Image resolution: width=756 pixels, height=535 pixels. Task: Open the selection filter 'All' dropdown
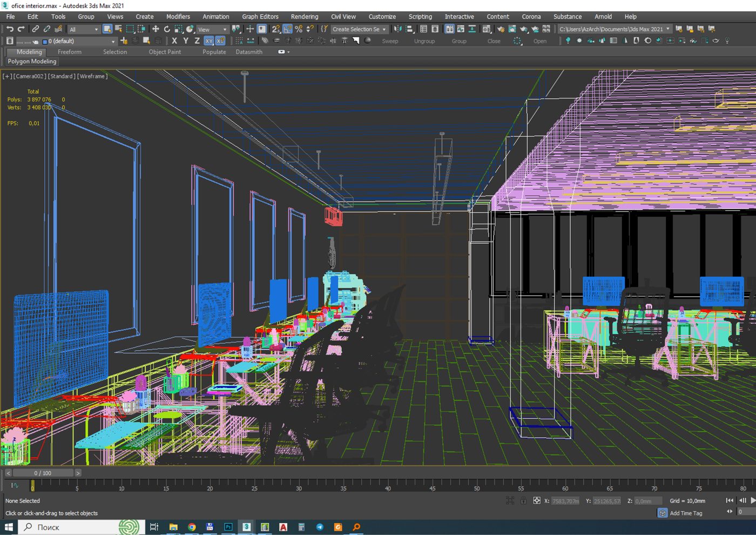[x=84, y=30]
